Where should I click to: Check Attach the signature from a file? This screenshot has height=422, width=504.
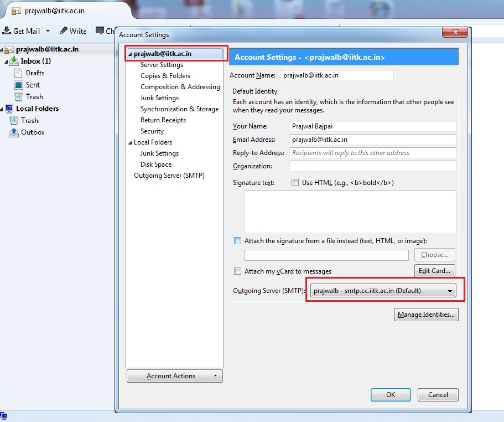point(237,240)
